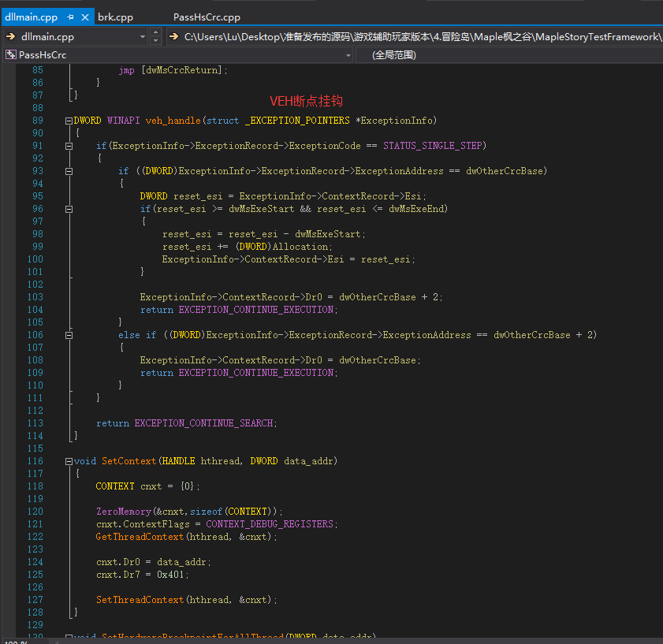Click the down stepper next to dllmain.cpp
Image resolution: width=663 pixels, height=644 pixels.
click(x=155, y=41)
